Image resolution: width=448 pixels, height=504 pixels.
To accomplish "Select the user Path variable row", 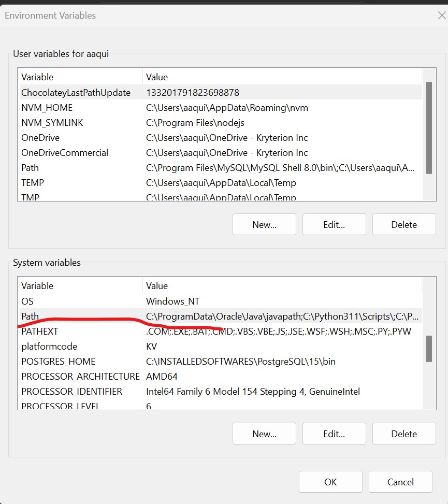I will [30, 168].
